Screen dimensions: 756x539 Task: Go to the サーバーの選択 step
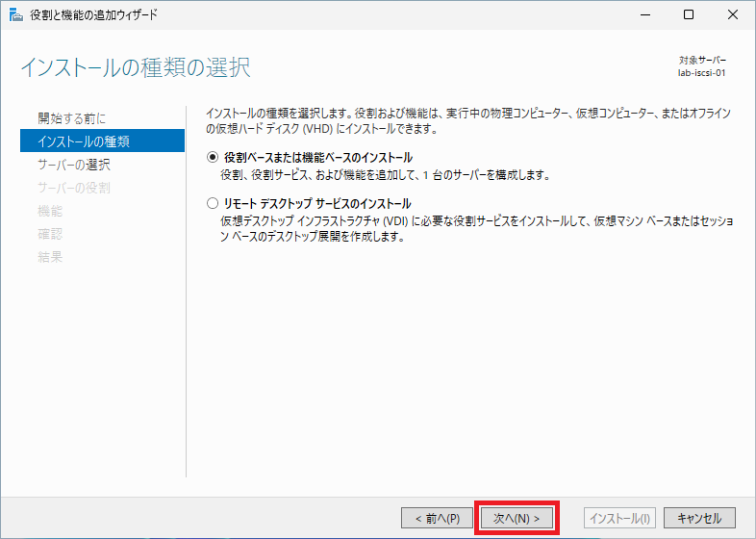(74, 165)
